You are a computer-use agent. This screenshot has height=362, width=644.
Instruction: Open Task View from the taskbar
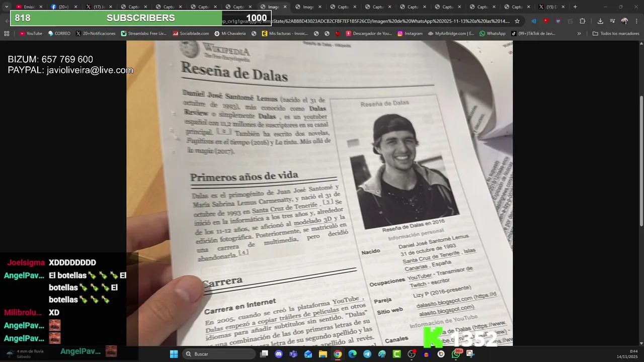click(x=264, y=354)
